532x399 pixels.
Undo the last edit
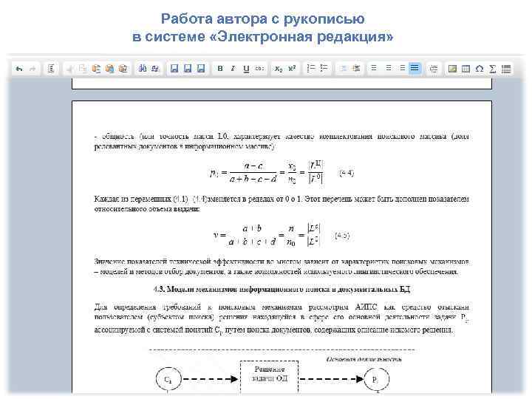(x=19, y=69)
